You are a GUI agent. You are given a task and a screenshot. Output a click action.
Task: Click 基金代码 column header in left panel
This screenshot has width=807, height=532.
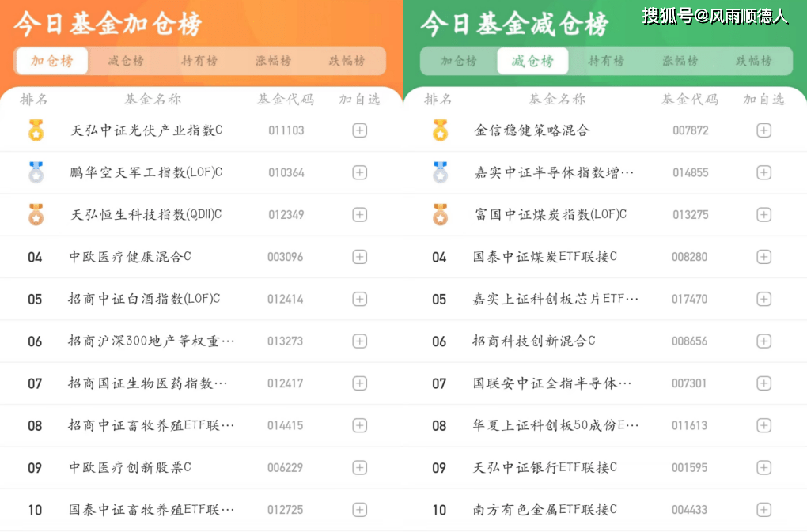click(x=286, y=100)
